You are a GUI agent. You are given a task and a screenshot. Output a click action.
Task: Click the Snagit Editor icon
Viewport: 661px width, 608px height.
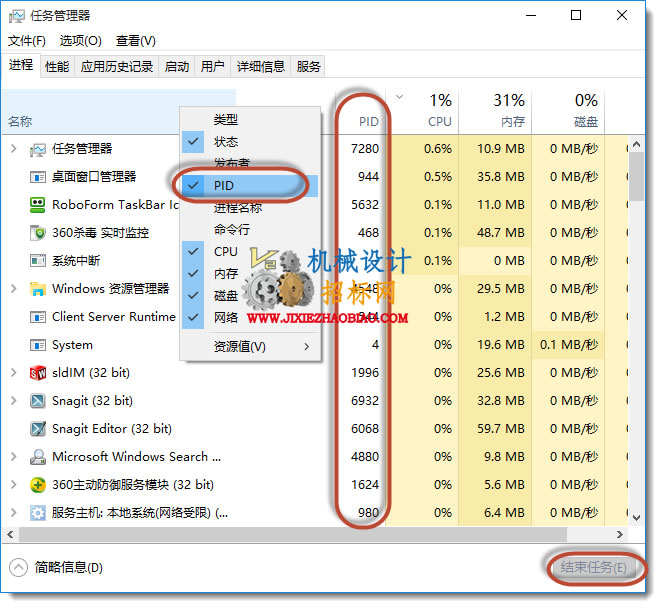click(x=38, y=429)
